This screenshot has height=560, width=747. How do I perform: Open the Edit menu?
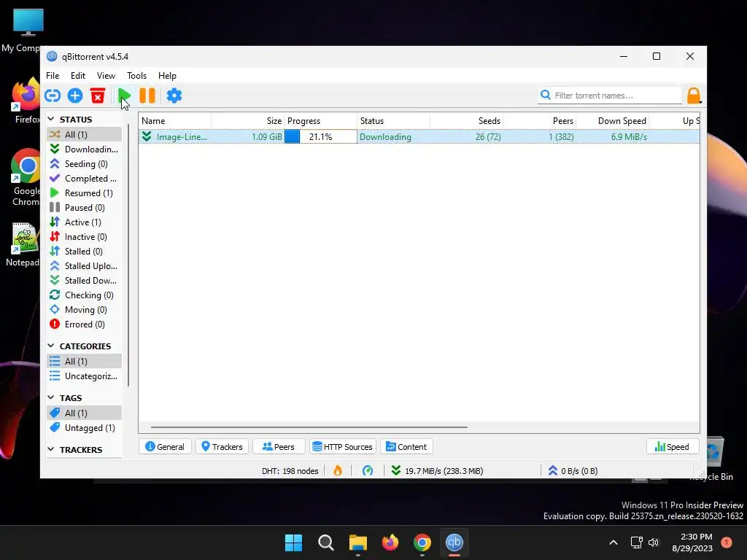[x=77, y=76]
